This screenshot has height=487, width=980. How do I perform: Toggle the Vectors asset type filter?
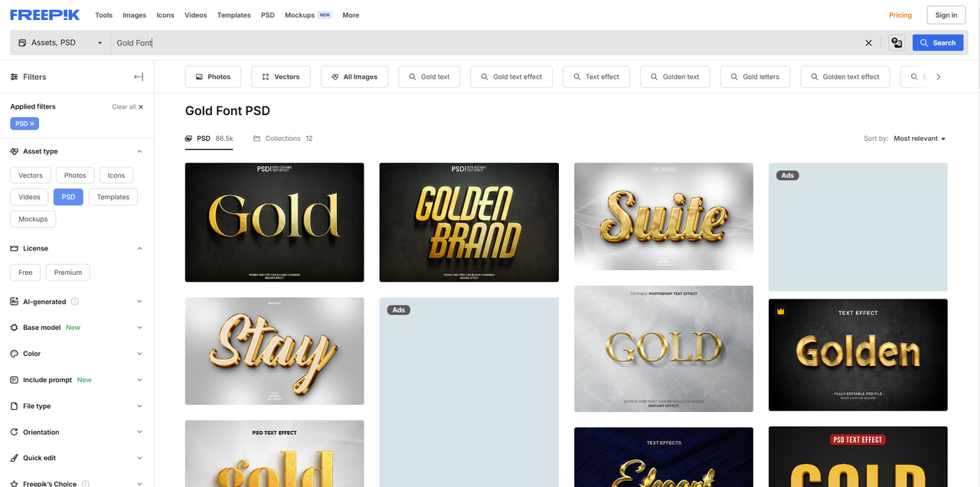[x=31, y=175]
